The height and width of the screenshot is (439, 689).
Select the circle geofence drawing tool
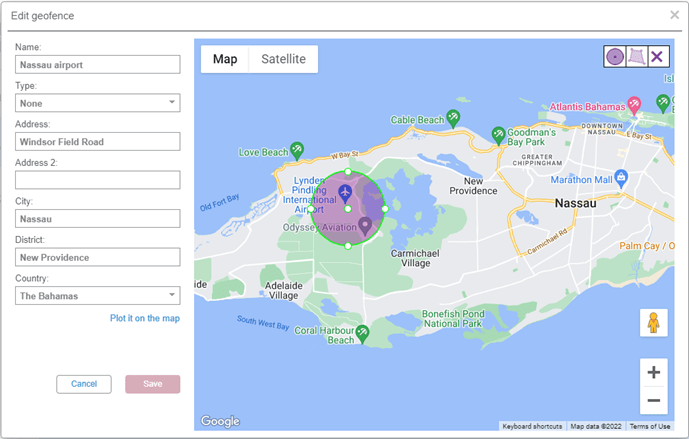click(x=614, y=57)
